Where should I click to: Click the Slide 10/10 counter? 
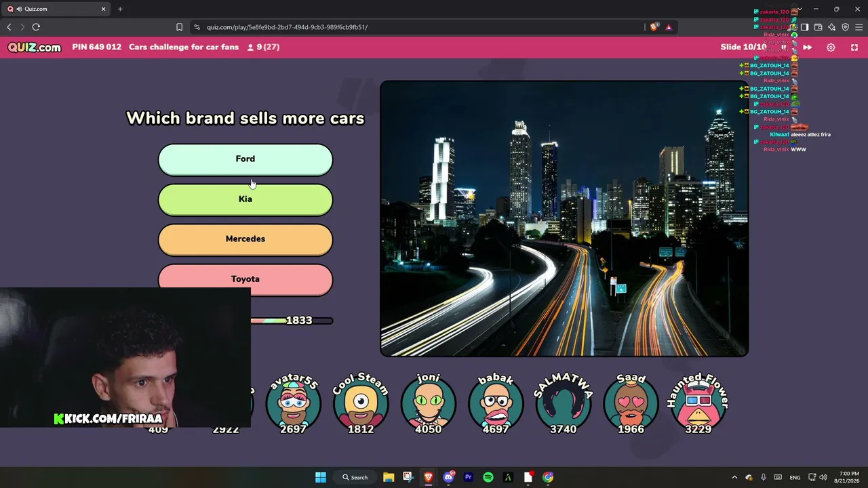click(x=744, y=47)
